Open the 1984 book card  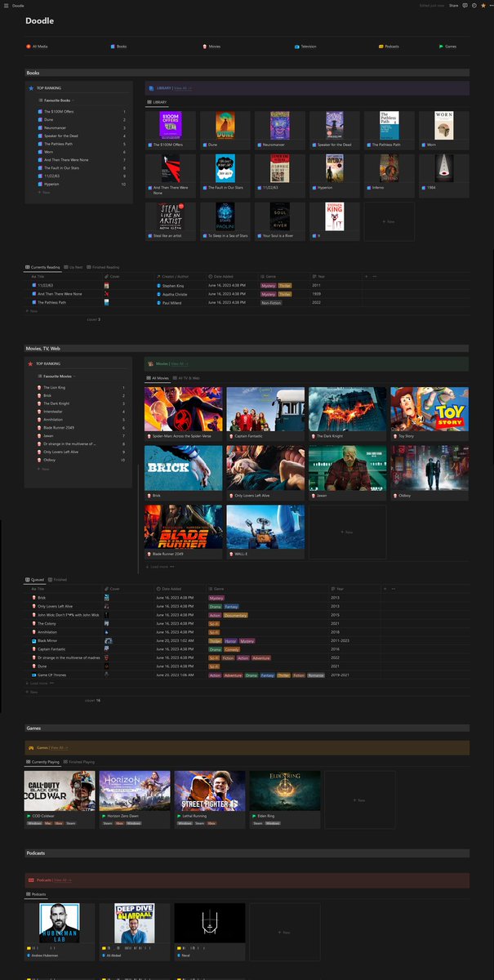444,176
